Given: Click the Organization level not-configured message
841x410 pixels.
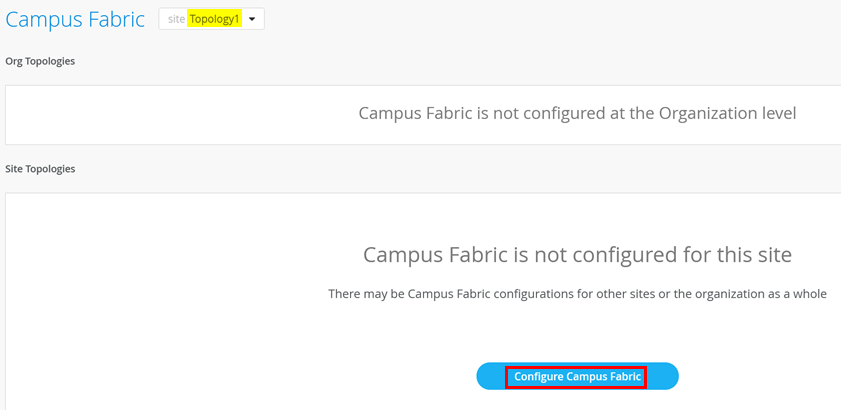Looking at the screenshot, I should coord(577,113).
